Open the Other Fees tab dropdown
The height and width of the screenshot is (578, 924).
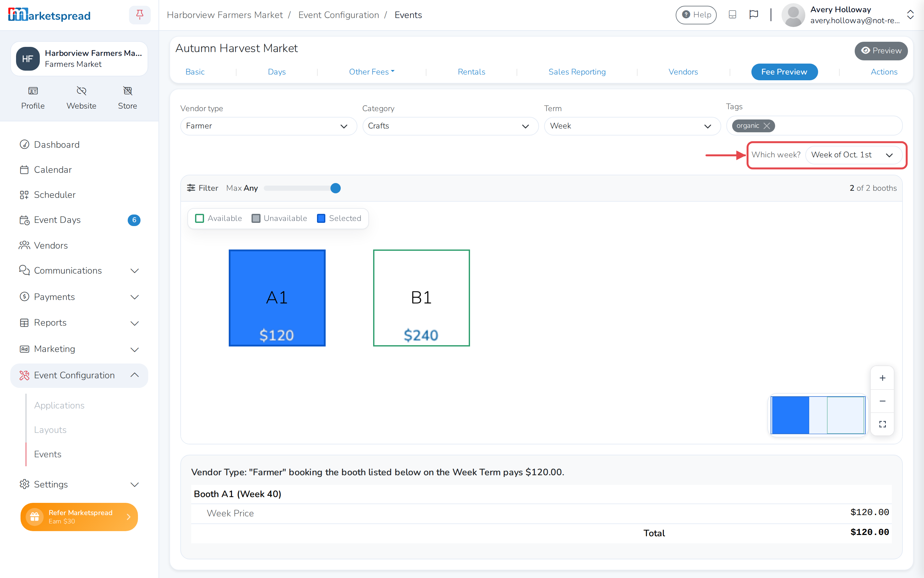pos(372,72)
